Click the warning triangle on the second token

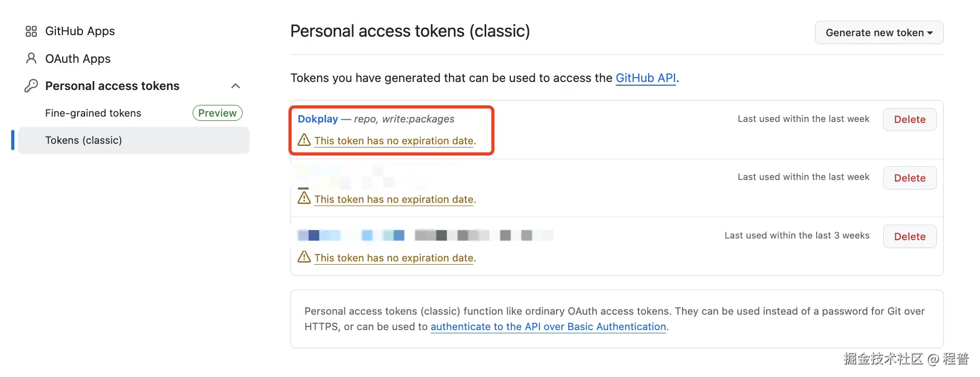tap(304, 198)
